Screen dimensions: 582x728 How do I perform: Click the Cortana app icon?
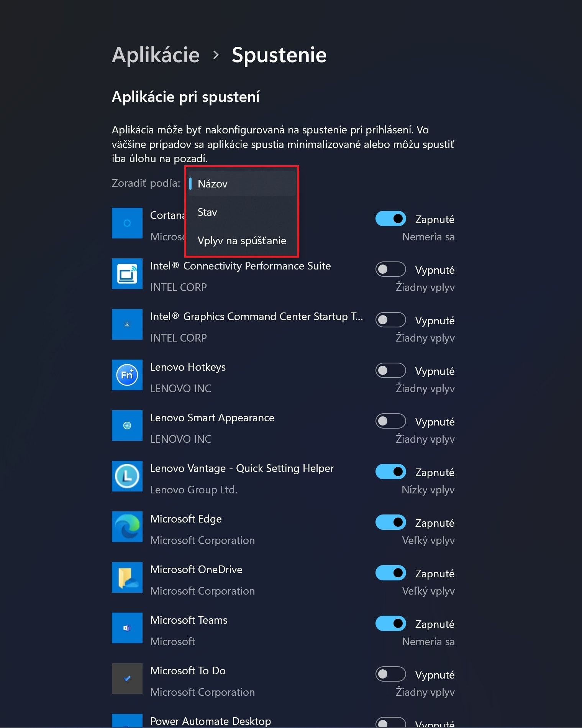(x=127, y=223)
